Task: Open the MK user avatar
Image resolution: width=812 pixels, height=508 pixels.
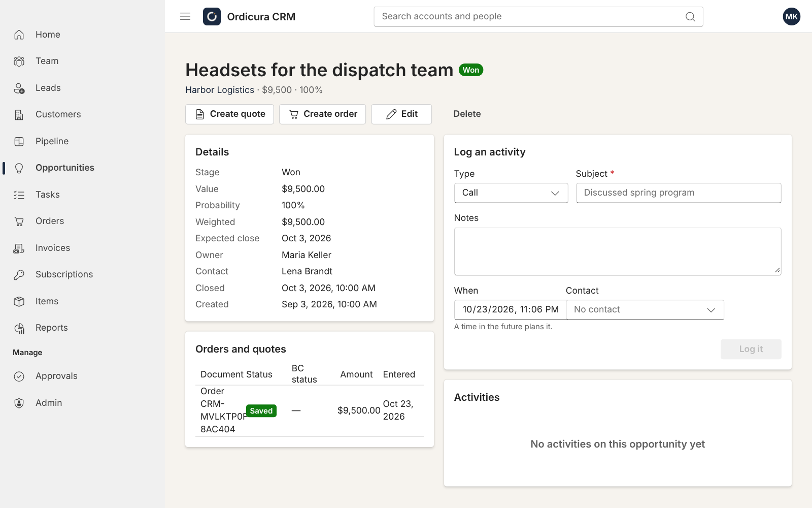Action: pos(792,16)
